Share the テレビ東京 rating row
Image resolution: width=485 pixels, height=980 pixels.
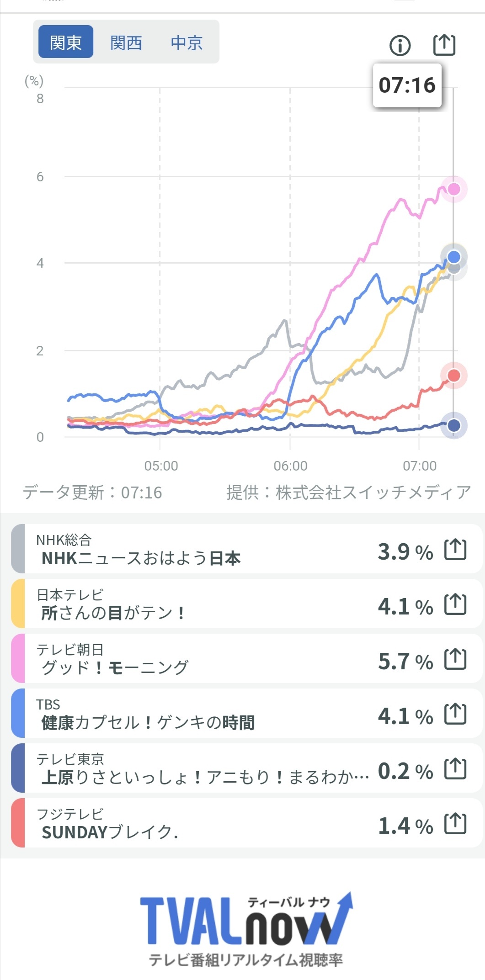pos(455,768)
